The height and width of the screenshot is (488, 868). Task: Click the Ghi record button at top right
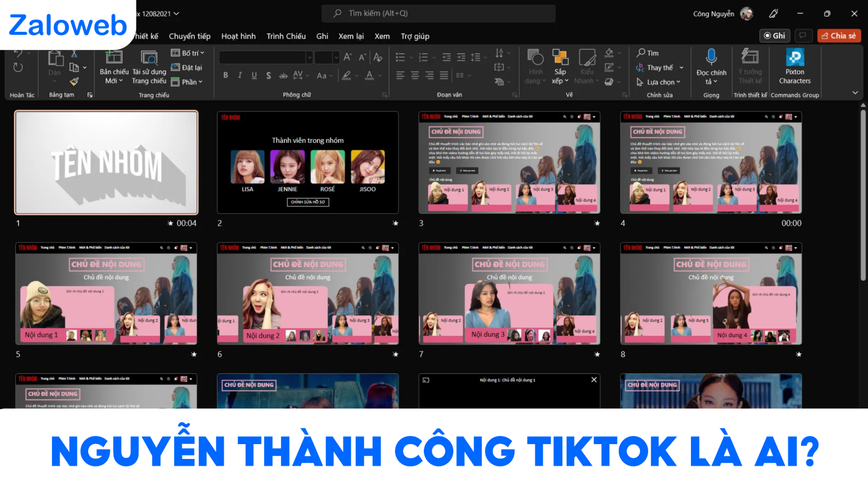point(775,36)
